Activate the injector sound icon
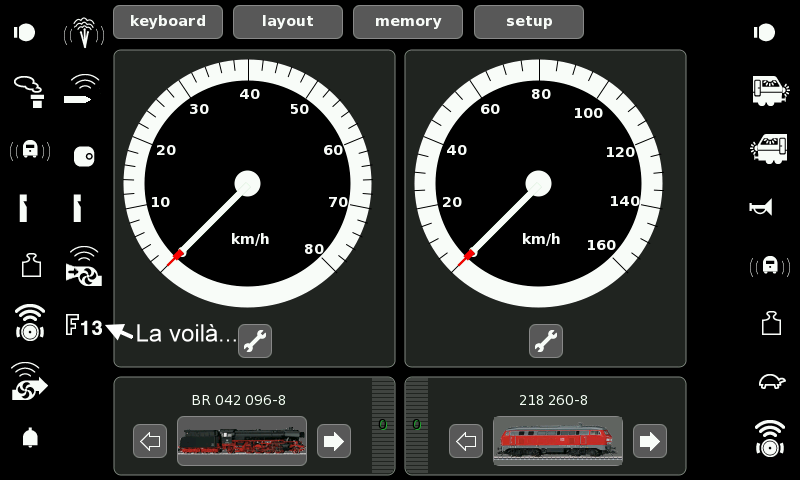 click(x=82, y=89)
